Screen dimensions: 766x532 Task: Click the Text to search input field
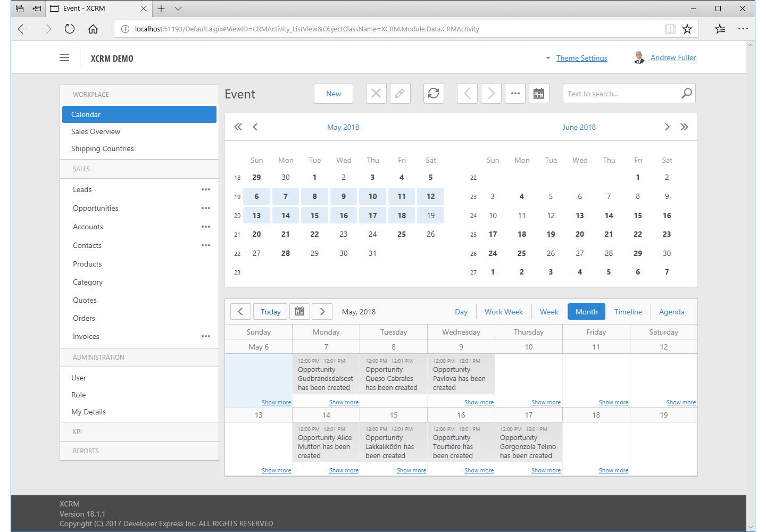click(x=620, y=94)
